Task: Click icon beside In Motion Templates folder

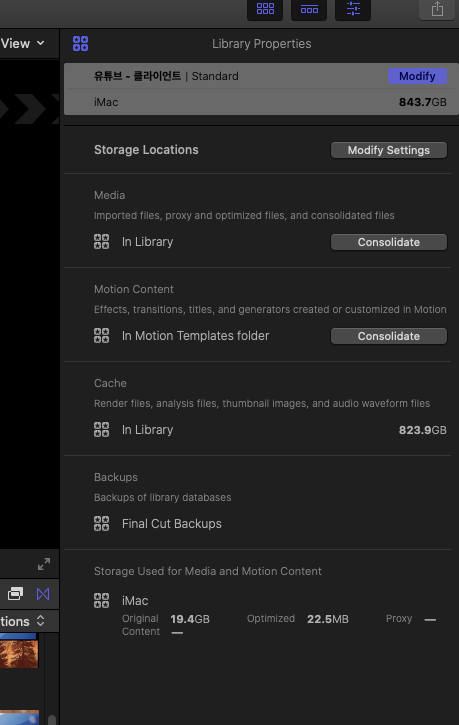Action: [x=101, y=336]
